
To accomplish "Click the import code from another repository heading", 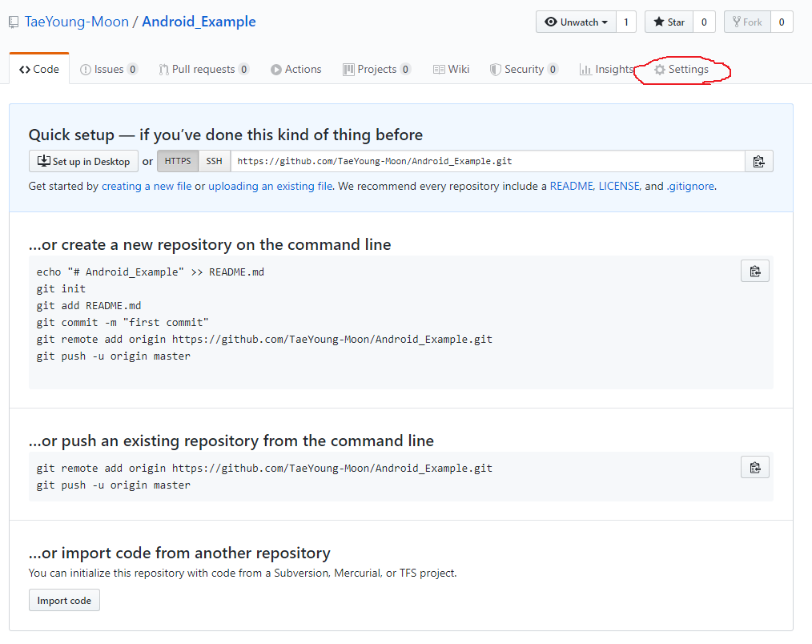I will coord(179,553).
